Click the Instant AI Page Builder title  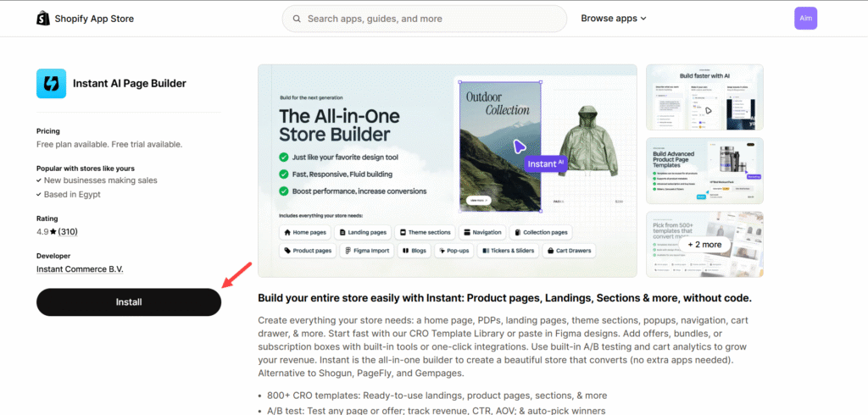[x=130, y=84]
